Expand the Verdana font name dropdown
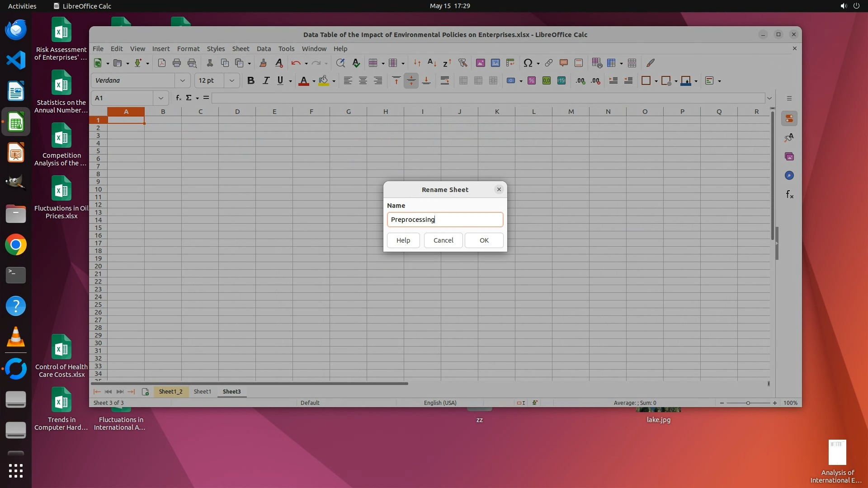 183,81
